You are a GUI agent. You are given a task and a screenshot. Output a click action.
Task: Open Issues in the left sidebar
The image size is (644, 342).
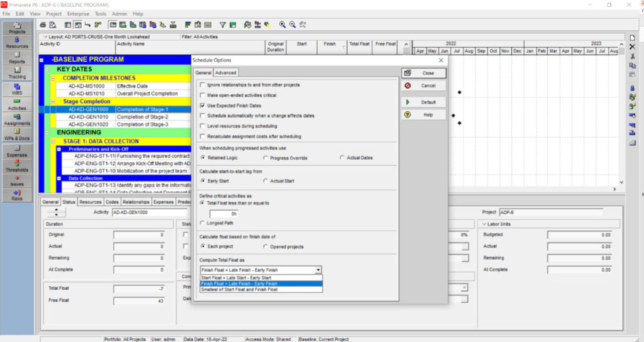point(17,180)
